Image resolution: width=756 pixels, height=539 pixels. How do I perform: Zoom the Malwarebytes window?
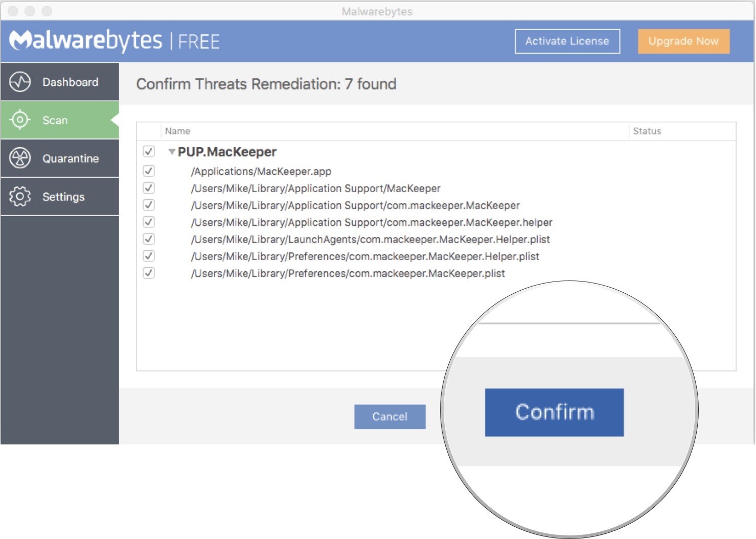[47, 11]
